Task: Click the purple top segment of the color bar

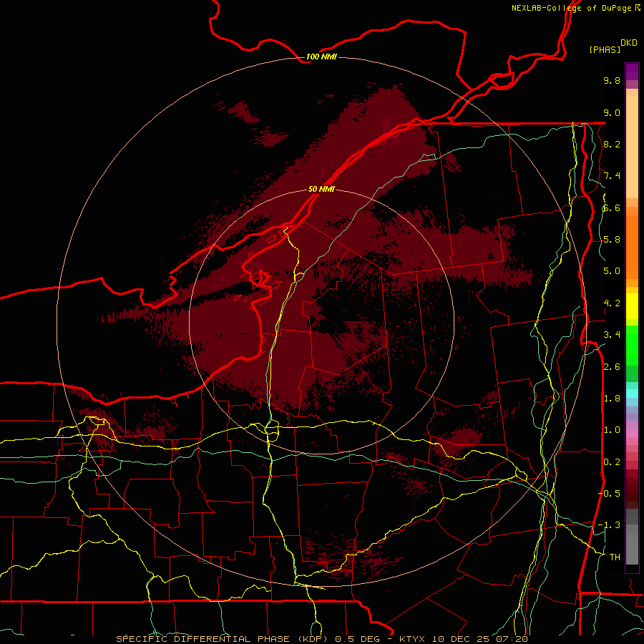Action: coord(632,72)
